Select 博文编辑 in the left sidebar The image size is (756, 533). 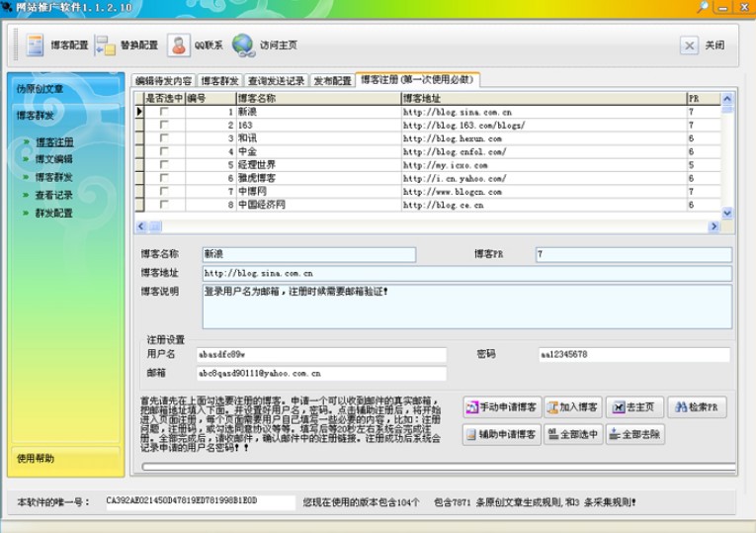54,159
